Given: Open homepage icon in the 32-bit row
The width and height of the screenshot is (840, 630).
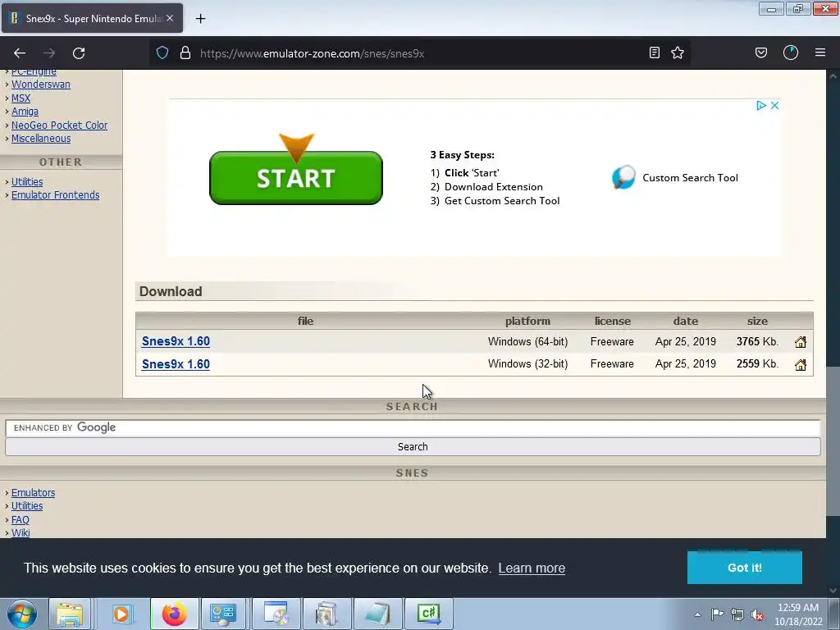Looking at the screenshot, I should [801, 365].
